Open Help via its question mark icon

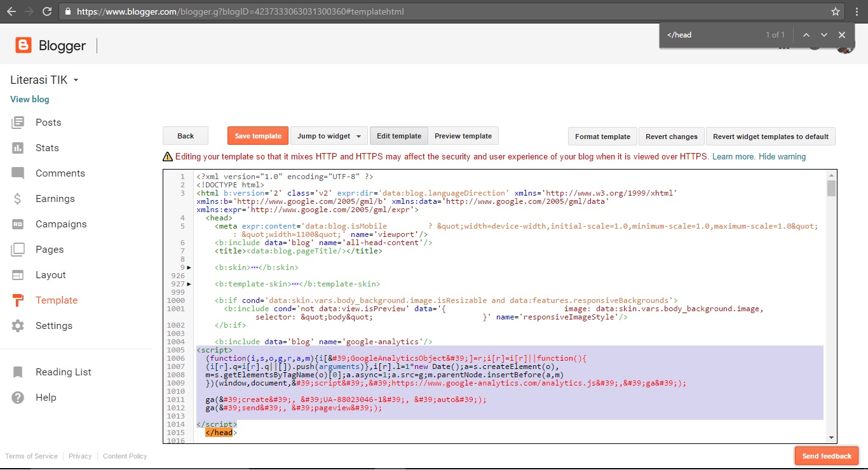pyautogui.click(x=18, y=398)
